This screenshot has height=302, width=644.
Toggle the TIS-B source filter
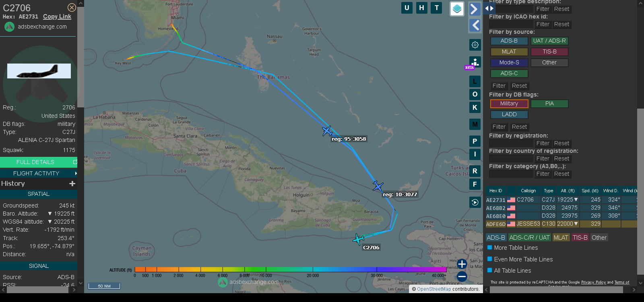549,52
